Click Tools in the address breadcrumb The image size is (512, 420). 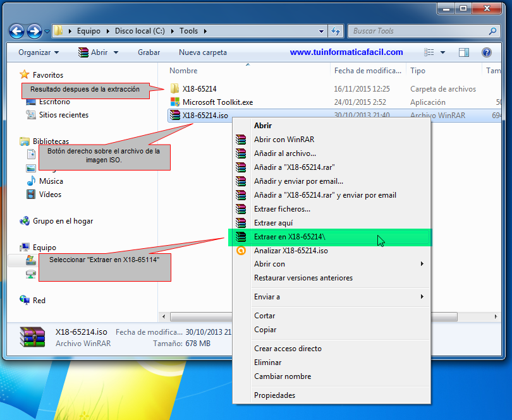[x=189, y=31]
